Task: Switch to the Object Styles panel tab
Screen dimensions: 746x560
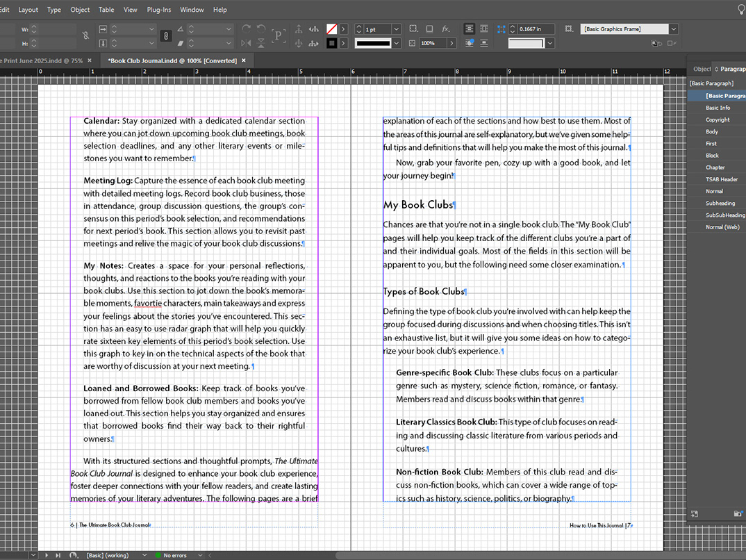Action: (x=702, y=69)
